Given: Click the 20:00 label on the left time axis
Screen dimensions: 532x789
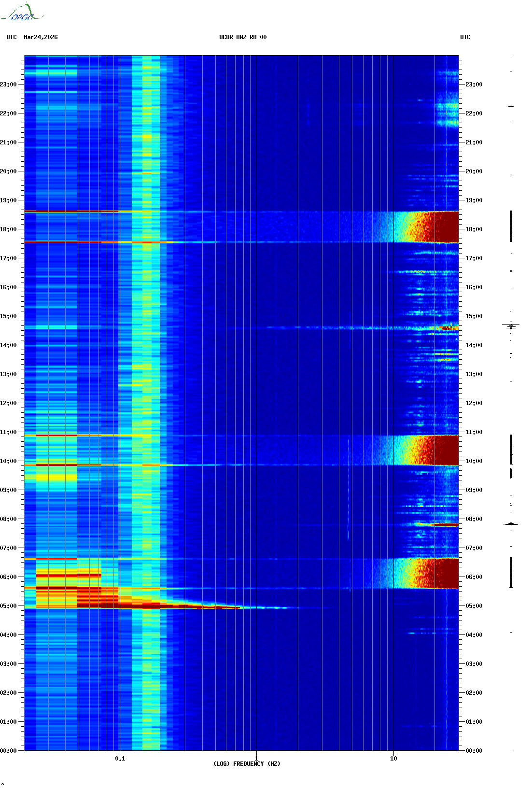Looking at the screenshot, I should (x=8, y=171).
